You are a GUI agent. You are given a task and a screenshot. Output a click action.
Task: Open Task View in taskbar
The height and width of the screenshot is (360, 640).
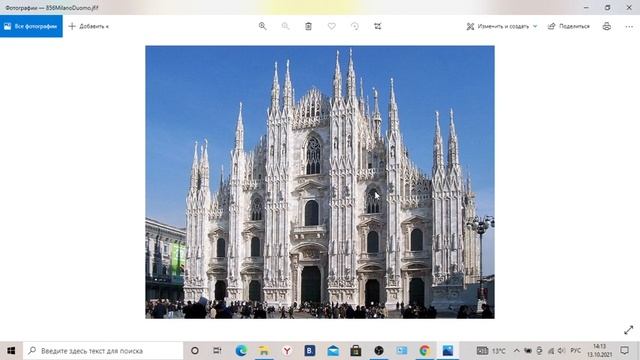(218, 351)
